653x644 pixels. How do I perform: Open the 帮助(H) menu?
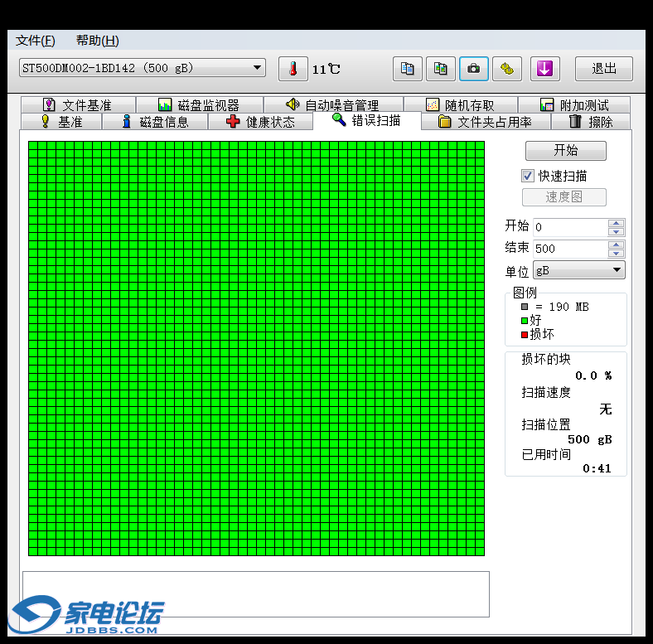coord(98,41)
